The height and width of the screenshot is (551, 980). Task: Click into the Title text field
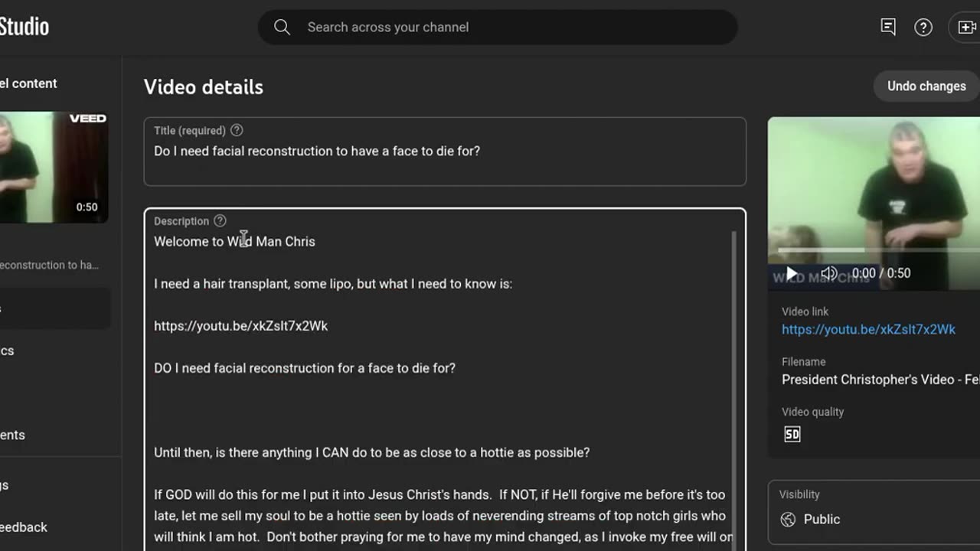pyautogui.click(x=445, y=152)
